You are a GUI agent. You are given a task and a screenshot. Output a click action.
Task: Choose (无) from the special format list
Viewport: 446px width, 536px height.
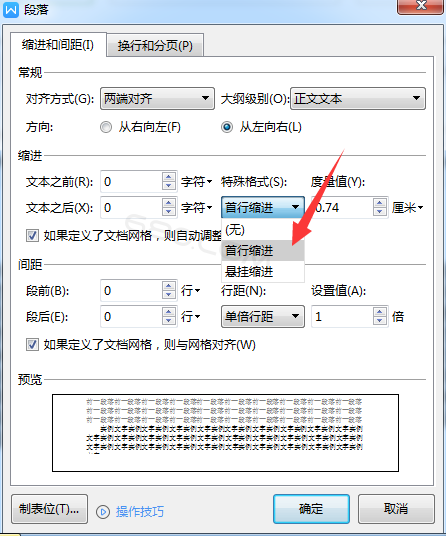[x=263, y=230]
